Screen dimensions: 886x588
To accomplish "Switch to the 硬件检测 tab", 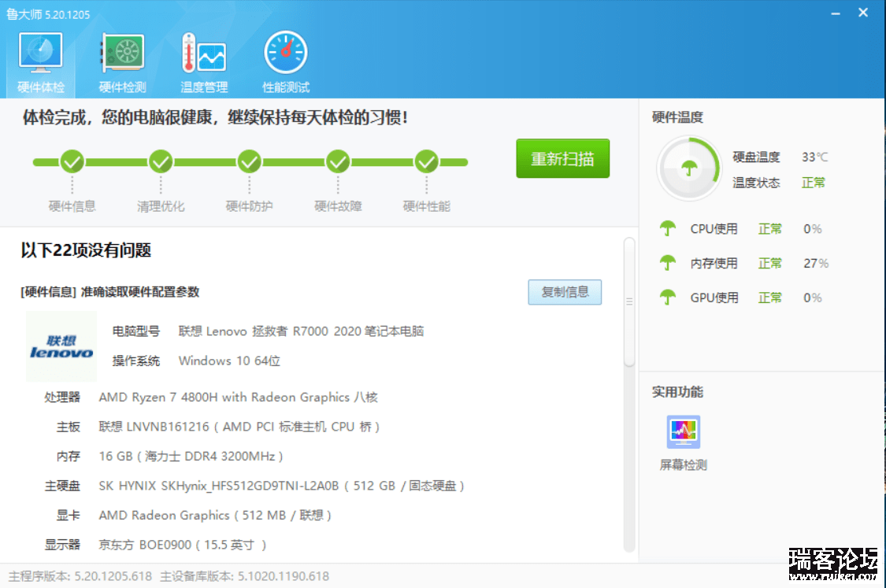I will tap(122, 63).
